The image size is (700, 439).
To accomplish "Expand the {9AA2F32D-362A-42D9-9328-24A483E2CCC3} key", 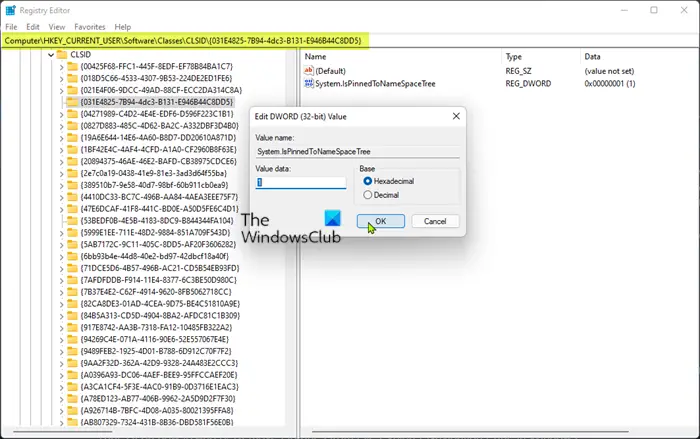I will [61, 363].
